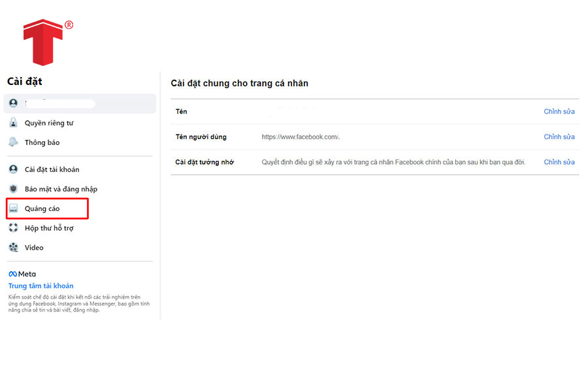Select Cài đặt tài khoản menu item
588x392 pixels.
tap(52, 170)
